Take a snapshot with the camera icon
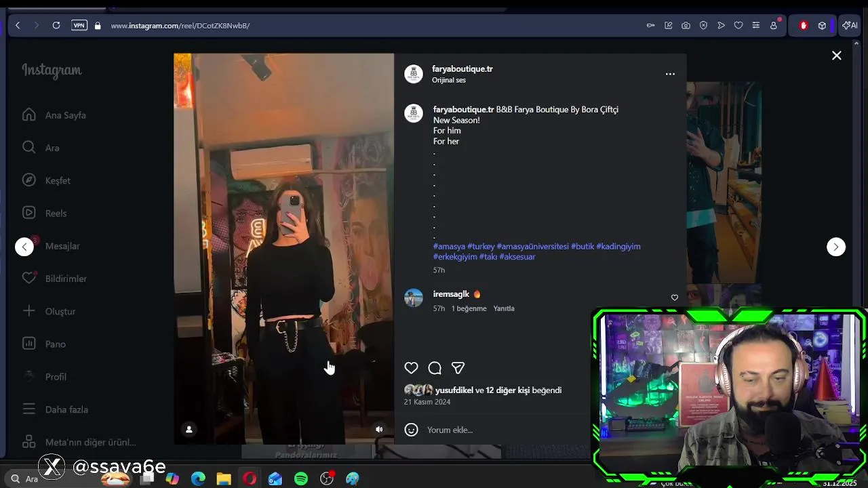 (x=686, y=25)
